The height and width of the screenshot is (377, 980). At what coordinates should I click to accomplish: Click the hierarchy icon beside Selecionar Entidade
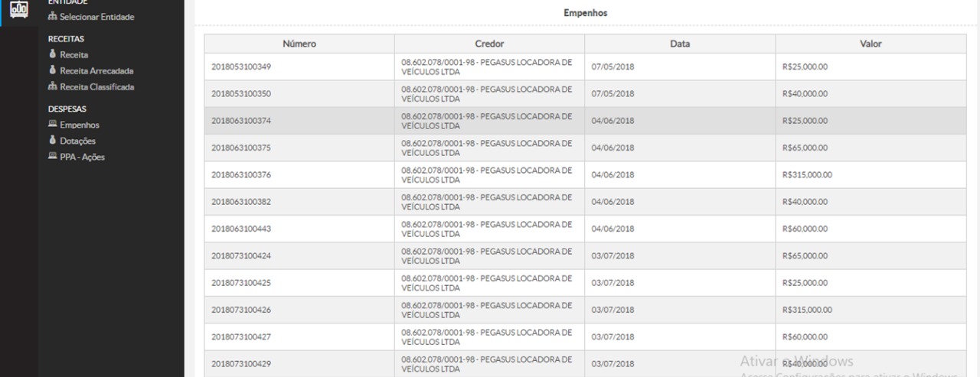pos(52,17)
